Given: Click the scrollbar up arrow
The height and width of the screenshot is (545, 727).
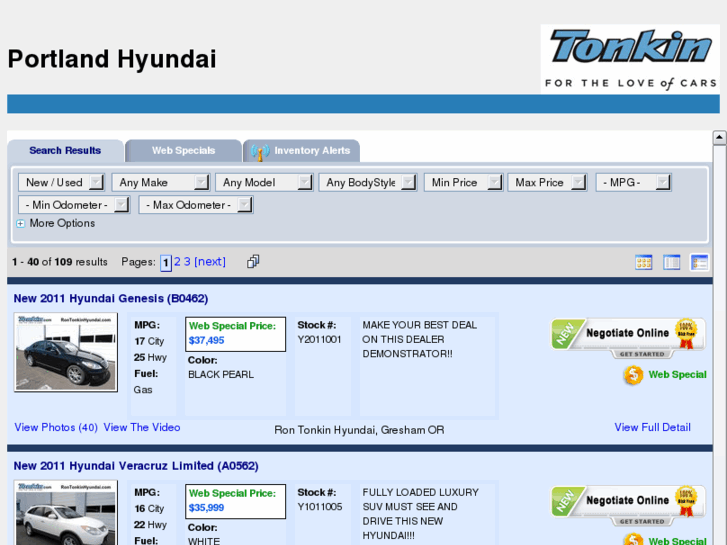Looking at the screenshot, I should tap(719, 137).
